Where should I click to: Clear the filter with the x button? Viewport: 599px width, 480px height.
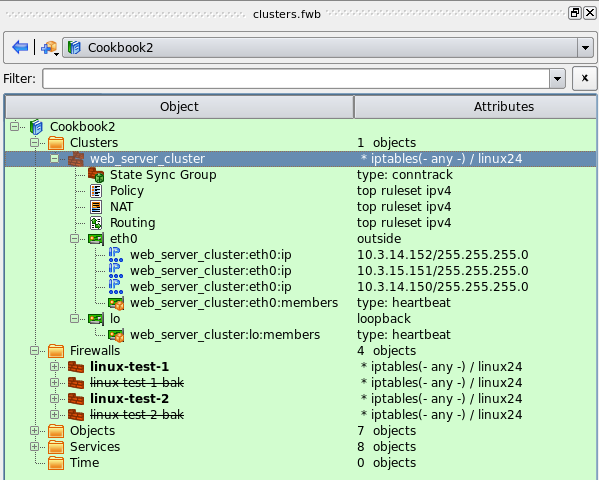pyautogui.click(x=584, y=78)
